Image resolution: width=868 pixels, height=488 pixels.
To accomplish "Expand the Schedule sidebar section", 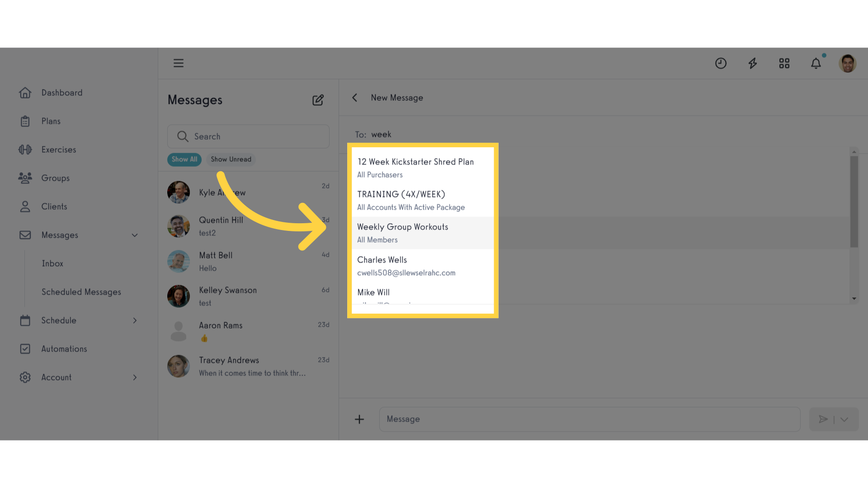I will pyautogui.click(x=134, y=320).
